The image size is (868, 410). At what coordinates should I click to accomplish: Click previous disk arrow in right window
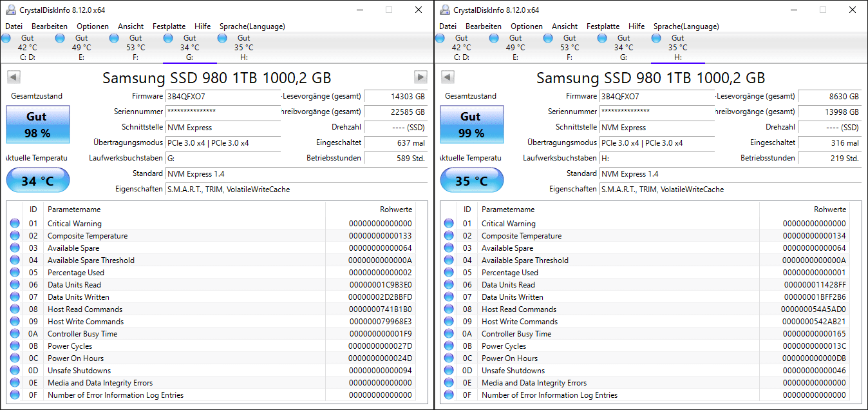click(448, 77)
